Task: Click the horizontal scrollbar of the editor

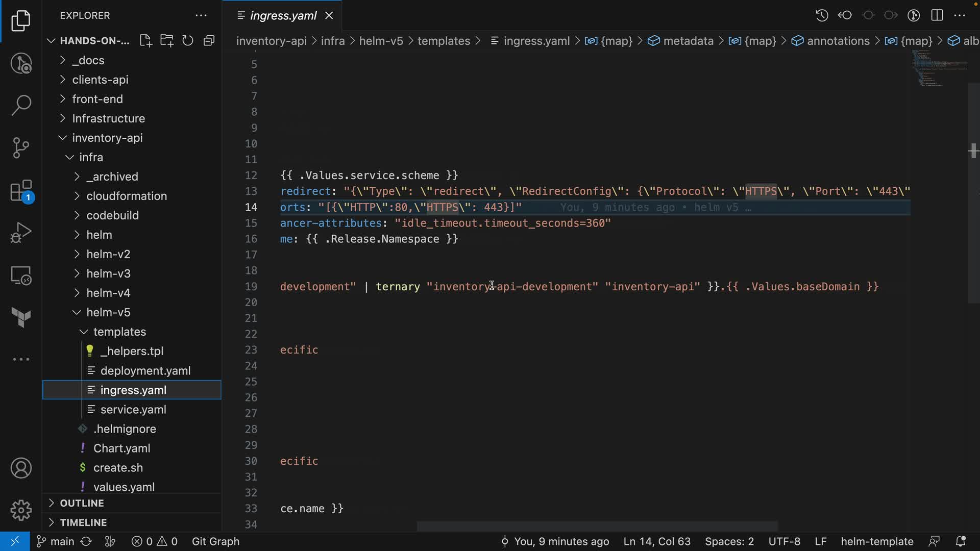Action: [597, 526]
